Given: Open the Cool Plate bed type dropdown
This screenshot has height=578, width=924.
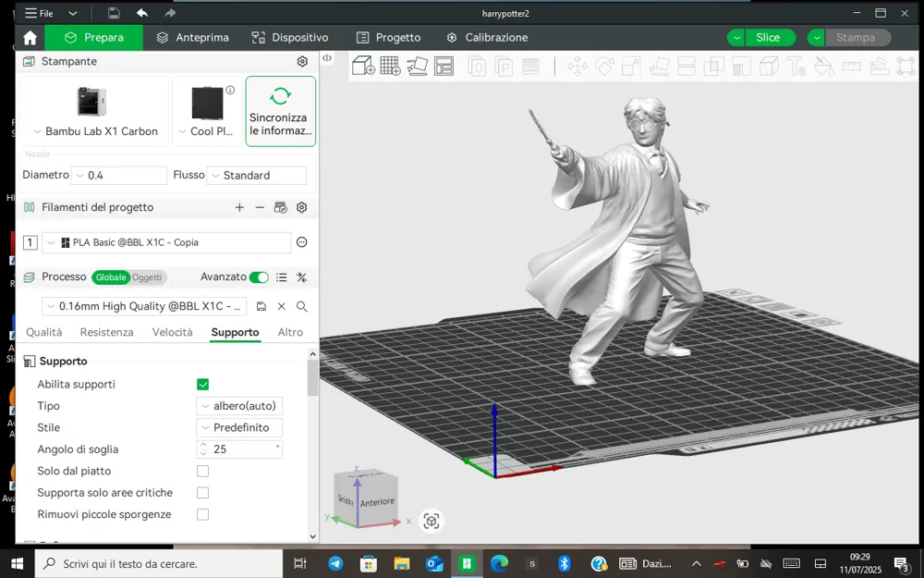Looking at the screenshot, I should pyautogui.click(x=206, y=131).
